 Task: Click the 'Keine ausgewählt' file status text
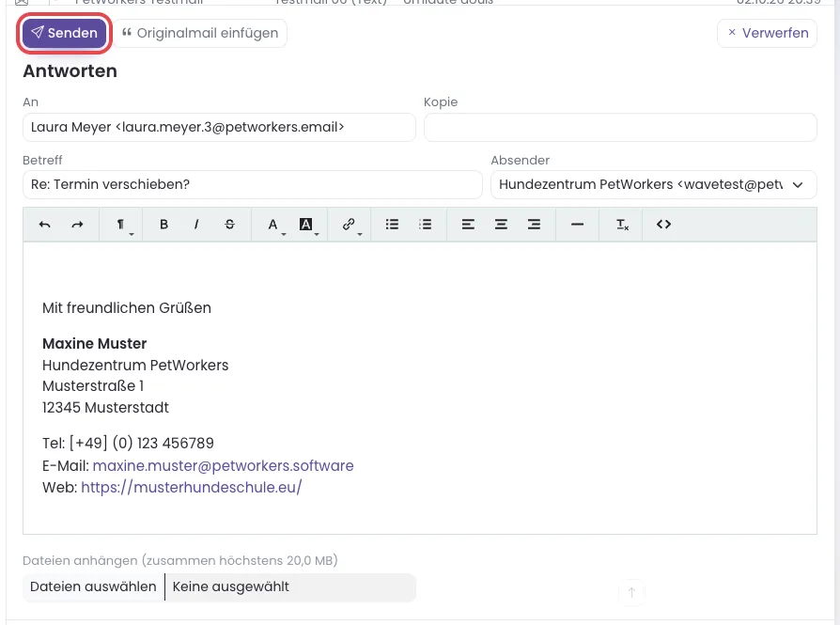click(231, 587)
